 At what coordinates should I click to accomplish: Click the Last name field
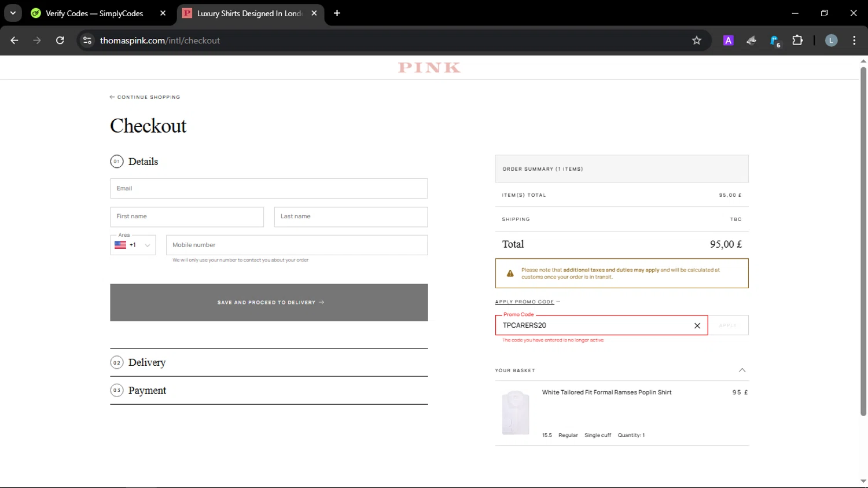351,217
